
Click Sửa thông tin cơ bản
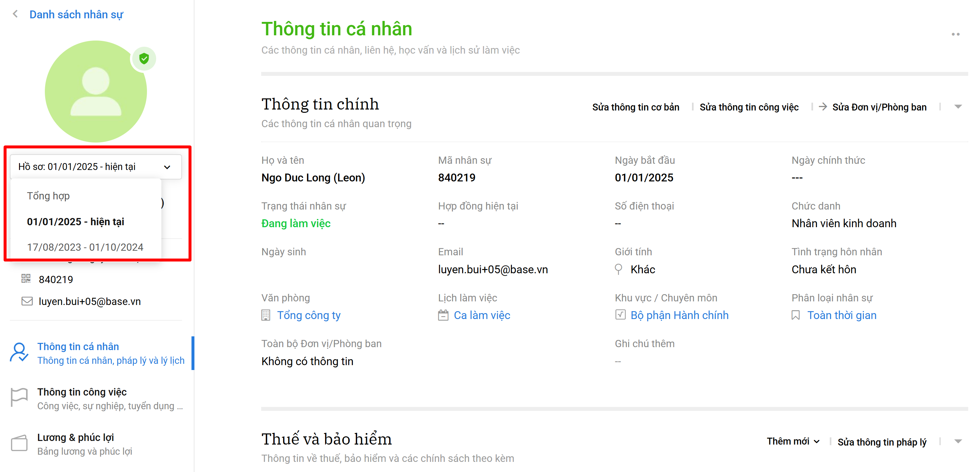click(x=635, y=107)
